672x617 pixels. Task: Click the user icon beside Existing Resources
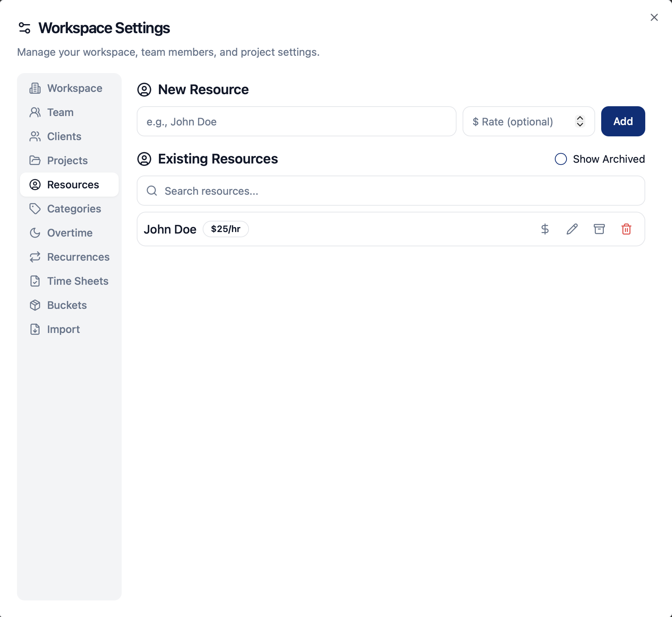(x=144, y=159)
